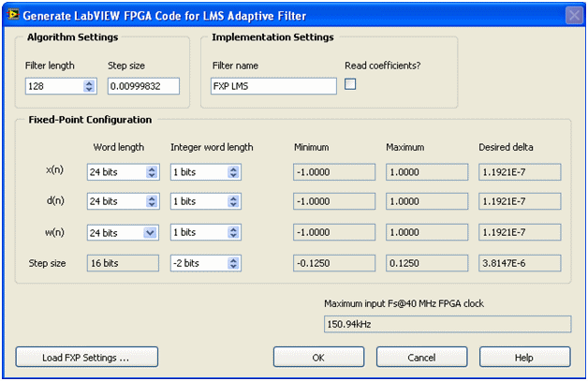Adjust the d(n) Word length stepper

[x=151, y=202]
